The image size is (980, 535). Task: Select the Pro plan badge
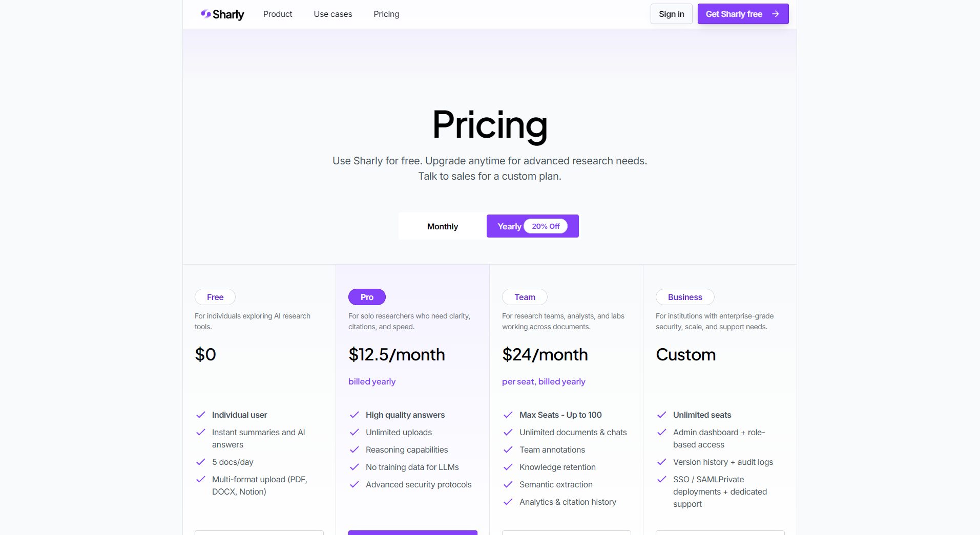[x=367, y=297]
